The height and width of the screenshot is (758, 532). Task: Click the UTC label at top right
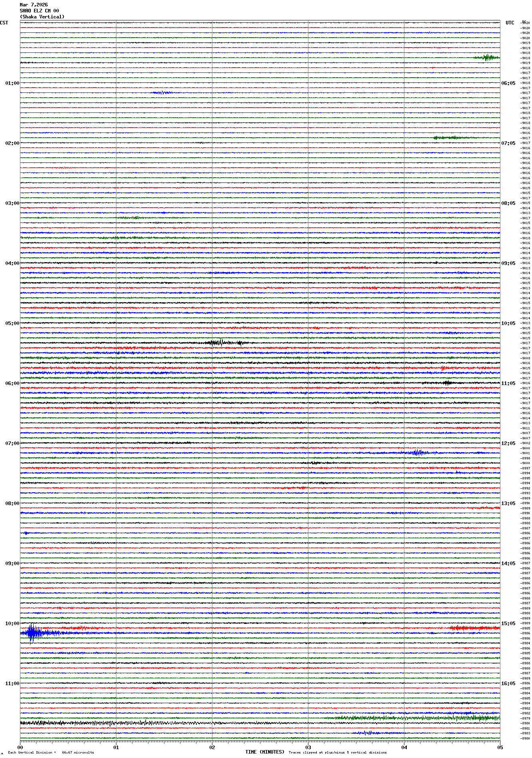click(510, 23)
